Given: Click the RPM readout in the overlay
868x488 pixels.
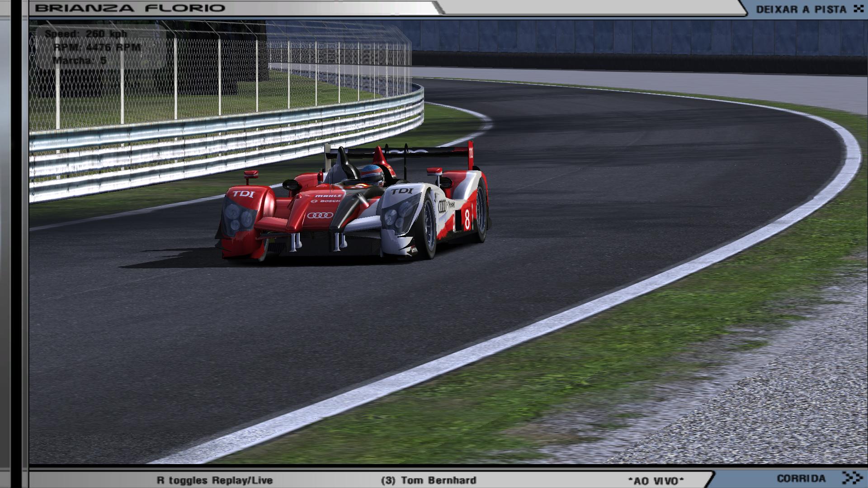Looking at the screenshot, I should (97, 47).
